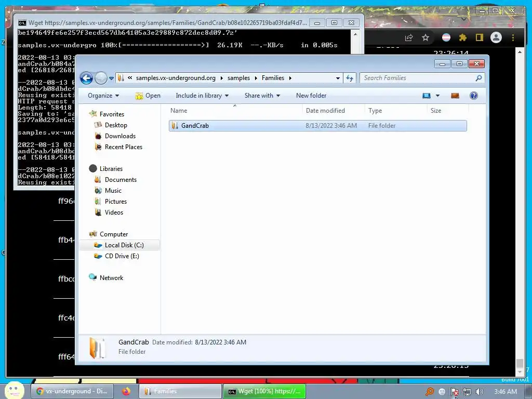This screenshot has height=399, width=532.
Task: Open the Pictures library
Action: 116,201
